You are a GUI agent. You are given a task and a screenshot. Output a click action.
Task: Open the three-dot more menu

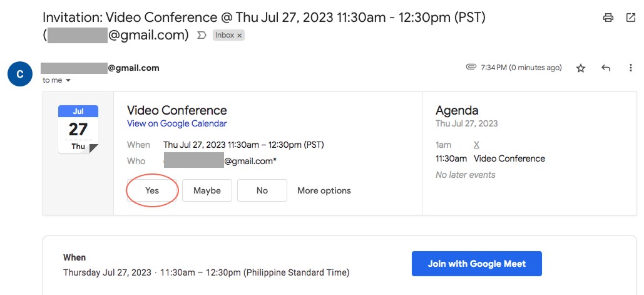(630, 68)
